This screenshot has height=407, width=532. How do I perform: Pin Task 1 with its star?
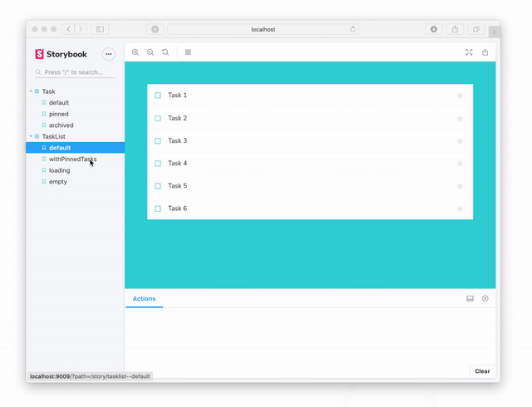[460, 96]
